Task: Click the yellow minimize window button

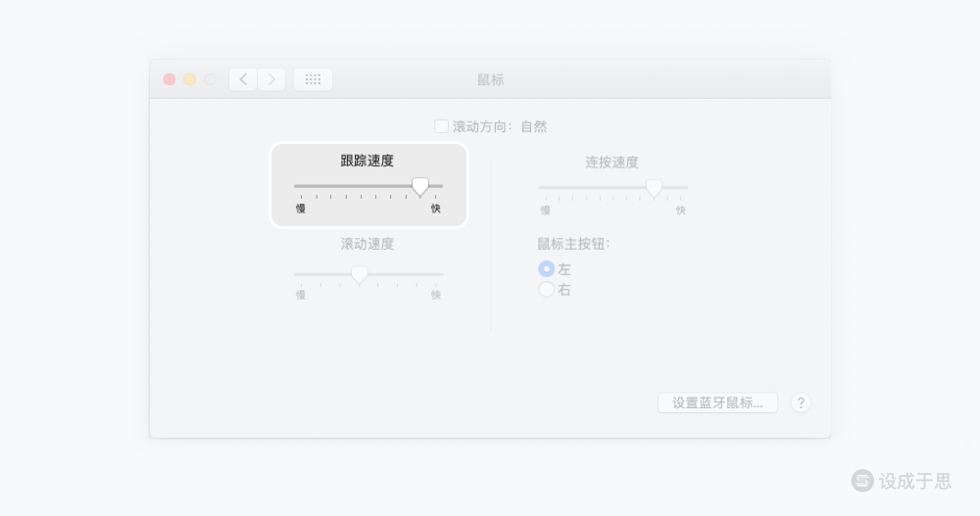Action: (190, 79)
